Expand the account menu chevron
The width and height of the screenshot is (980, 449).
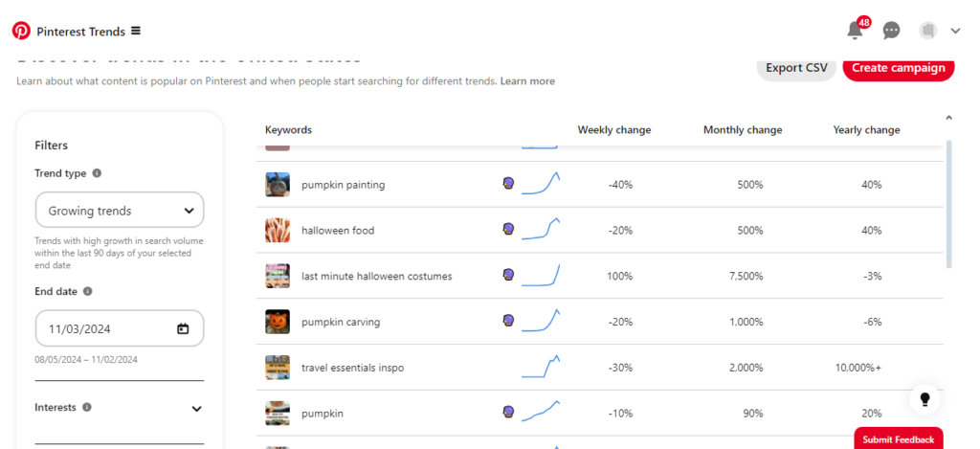click(956, 31)
